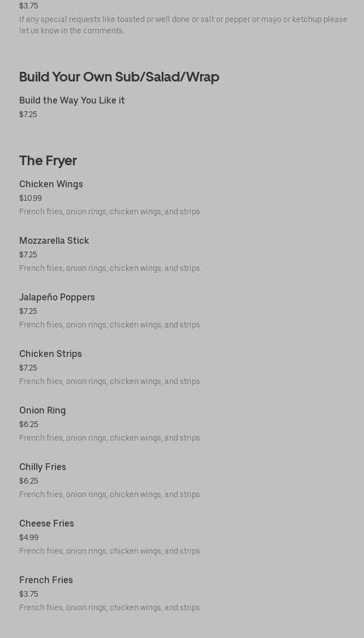This screenshot has height=638, width=364.
Task: Click the Build Your Own Sub/Salad/Wrap heading
Action: 119,77
